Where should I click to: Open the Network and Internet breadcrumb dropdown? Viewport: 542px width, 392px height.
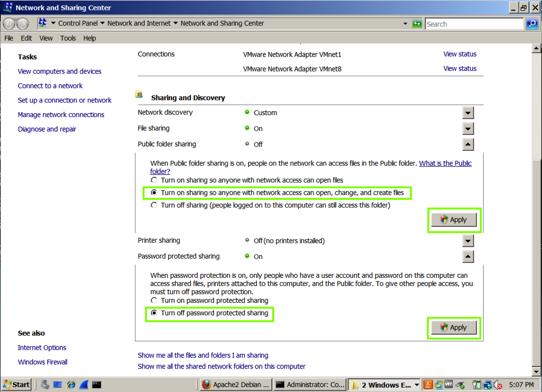point(175,23)
